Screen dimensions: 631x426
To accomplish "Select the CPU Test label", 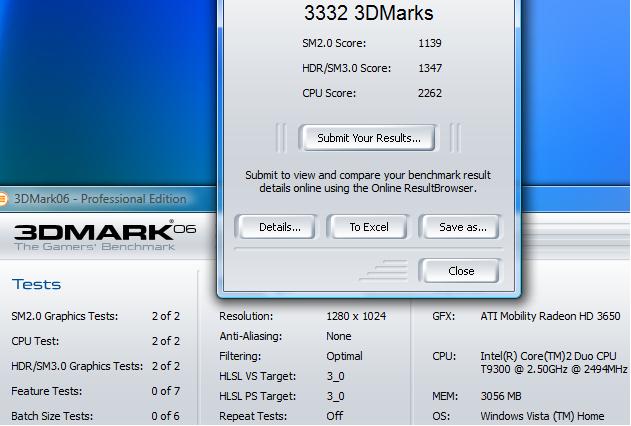I will tap(35, 341).
